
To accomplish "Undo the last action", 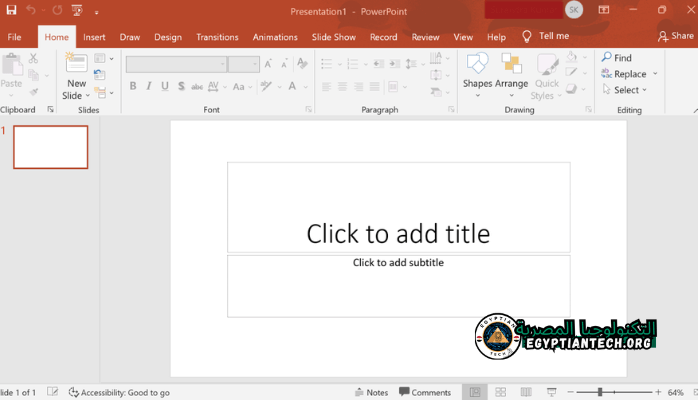I will pos(31,10).
